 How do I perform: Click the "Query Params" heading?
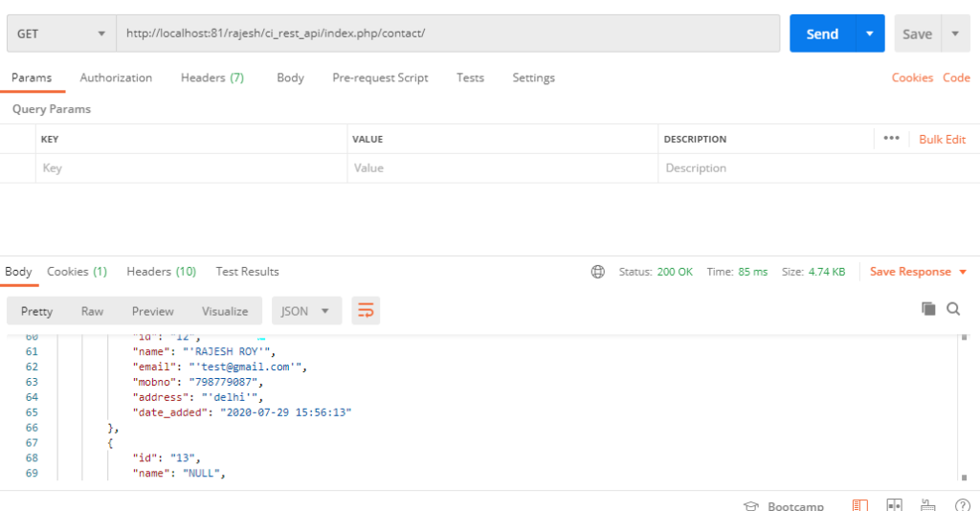coord(52,109)
